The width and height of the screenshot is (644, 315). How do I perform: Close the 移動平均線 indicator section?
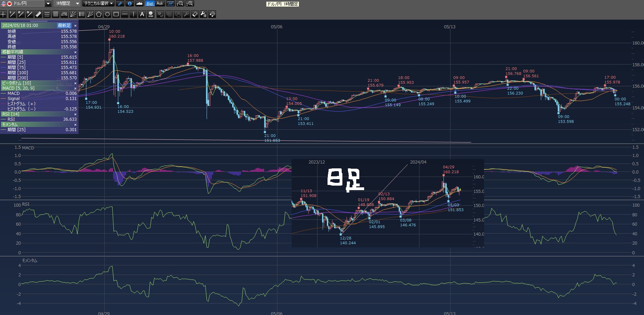(75, 52)
